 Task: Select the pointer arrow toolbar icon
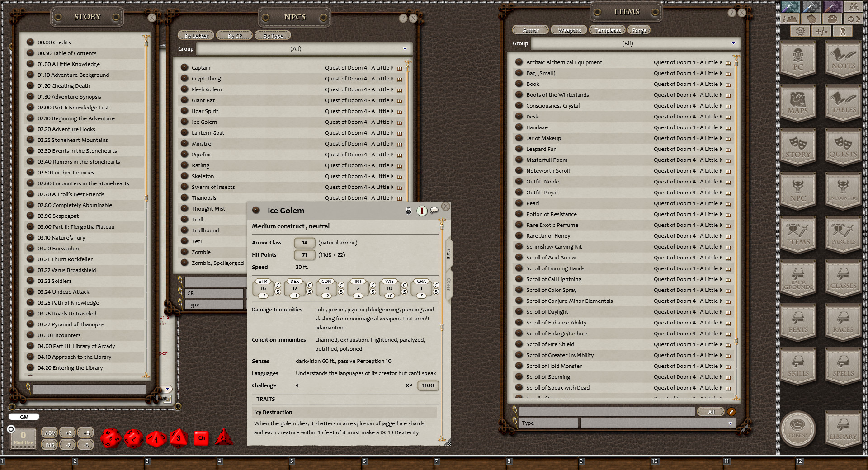click(842, 31)
